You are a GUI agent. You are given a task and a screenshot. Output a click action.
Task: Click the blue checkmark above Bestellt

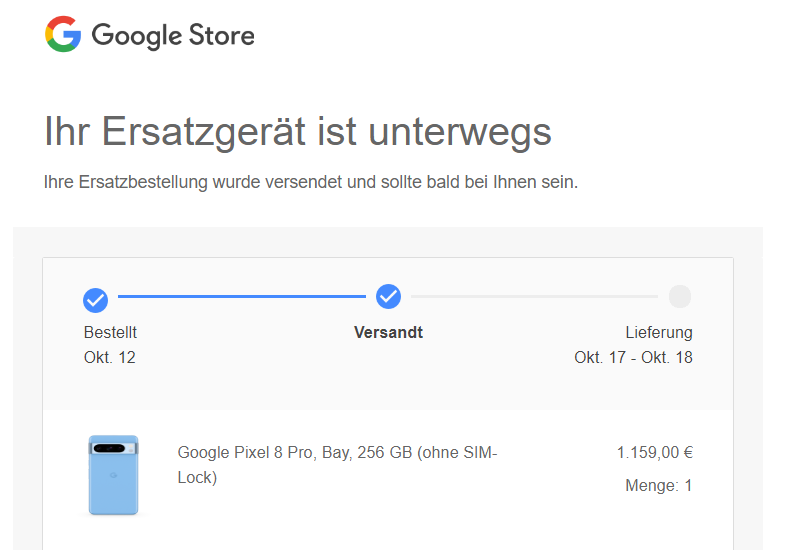click(95, 298)
